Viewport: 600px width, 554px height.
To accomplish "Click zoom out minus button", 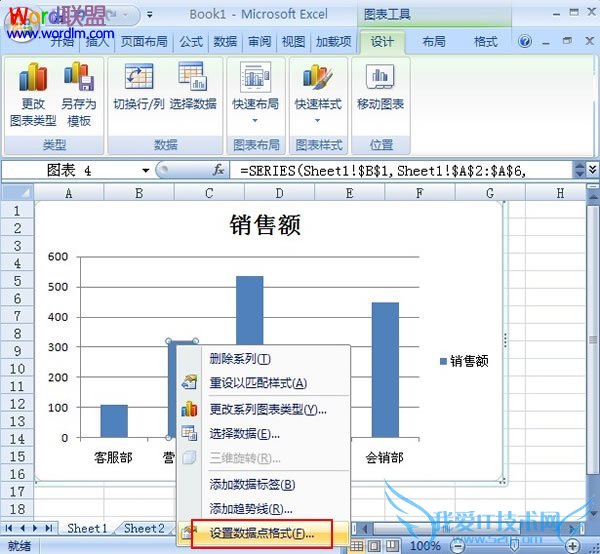I will coord(457,546).
